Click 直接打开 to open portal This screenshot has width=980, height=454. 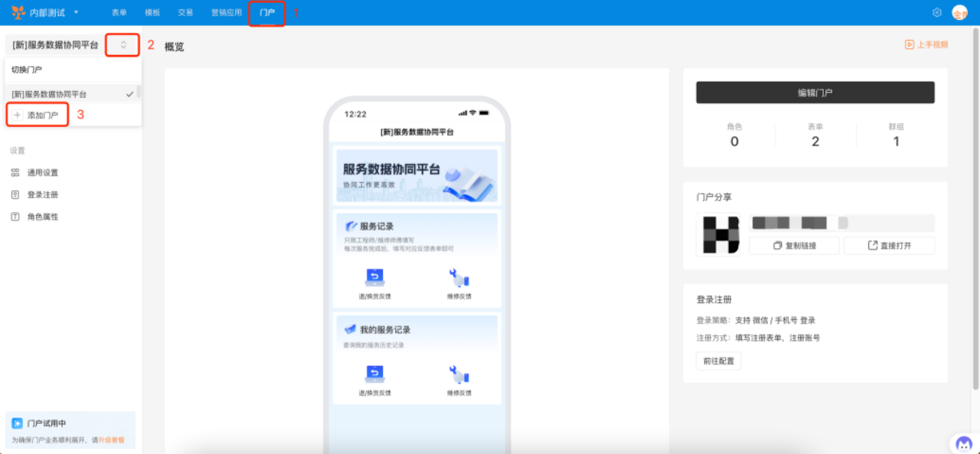pos(889,246)
